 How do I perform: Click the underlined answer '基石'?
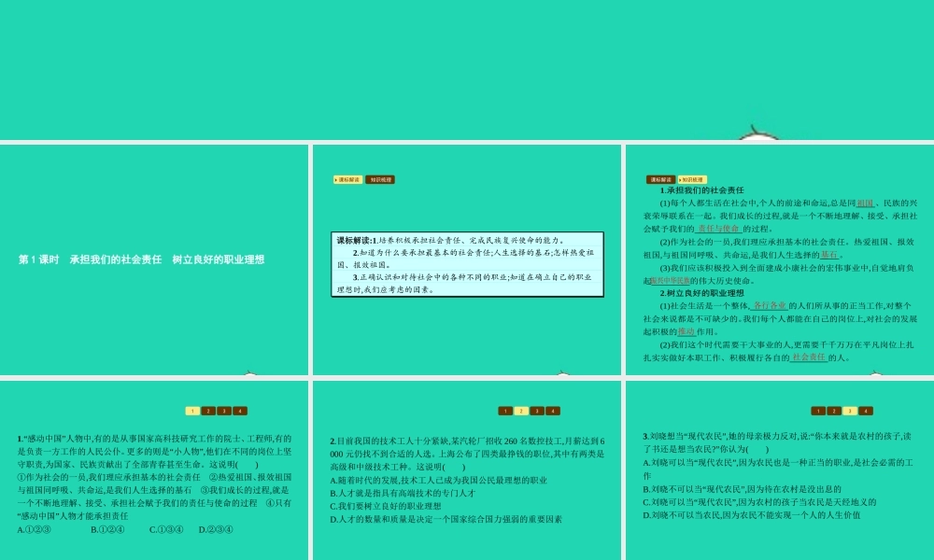coord(829,255)
